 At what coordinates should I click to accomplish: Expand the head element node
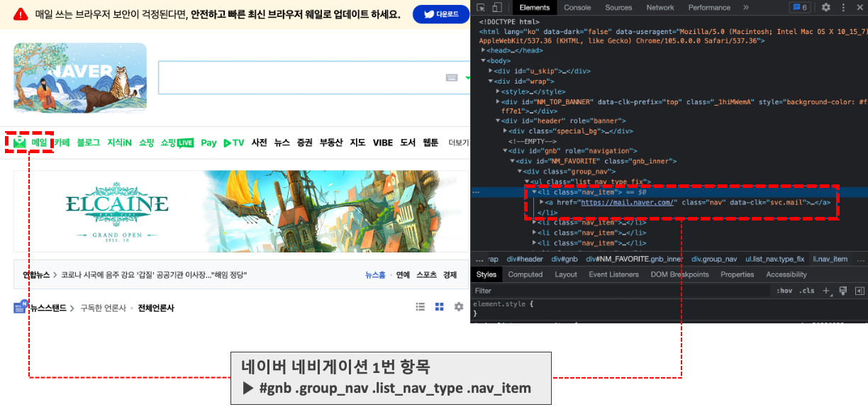pyautogui.click(x=484, y=50)
